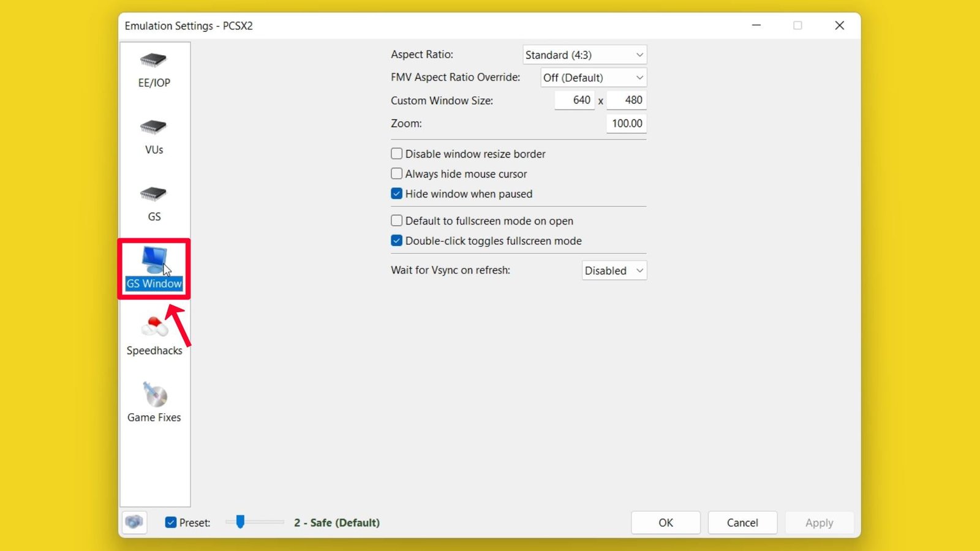Check Always hide mouse cursor

[x=397, y=174]
